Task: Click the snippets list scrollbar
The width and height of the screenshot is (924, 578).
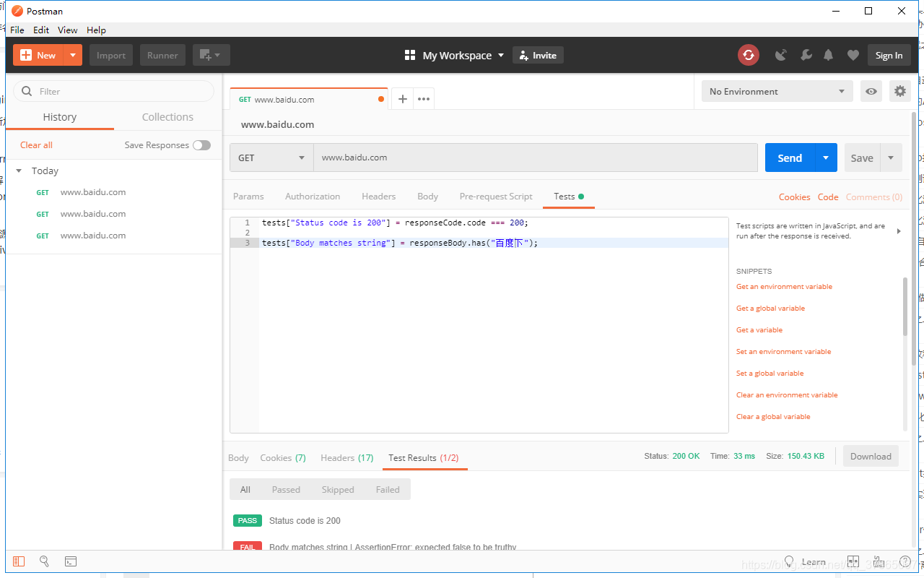Action: tap(905, 306)
